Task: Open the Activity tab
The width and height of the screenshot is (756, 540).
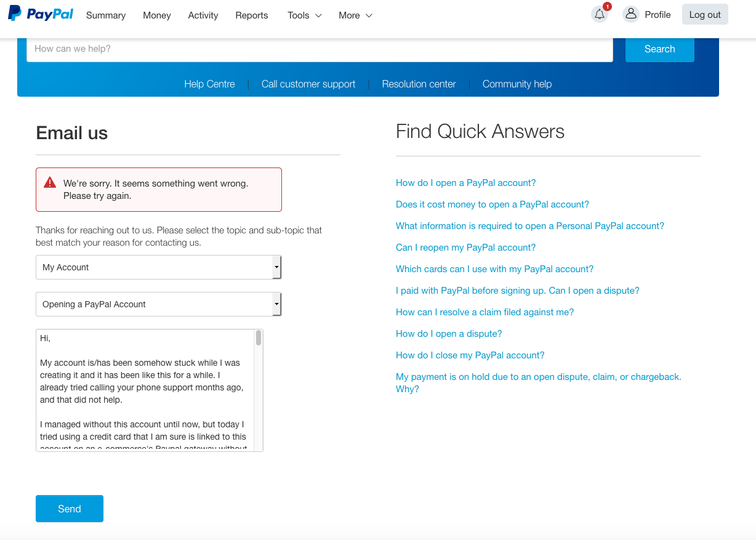Action: [x=203, y=15]
